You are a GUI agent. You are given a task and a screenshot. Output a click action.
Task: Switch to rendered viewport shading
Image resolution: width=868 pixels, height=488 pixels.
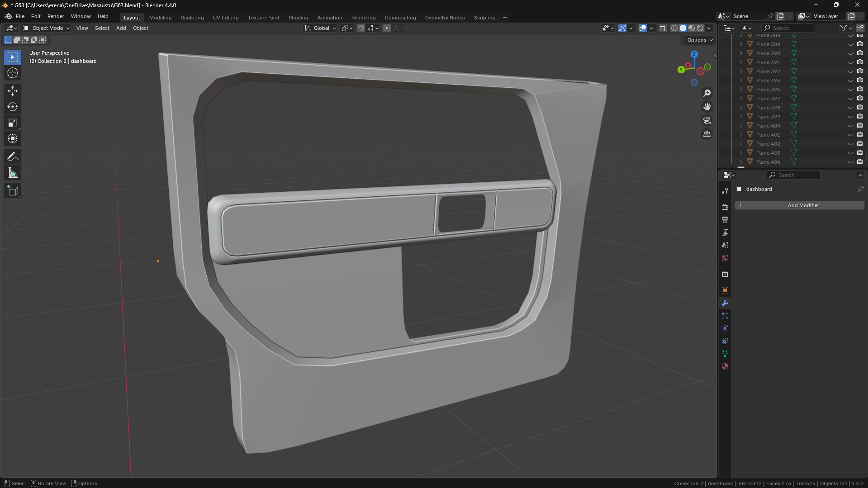pos(700,28)
